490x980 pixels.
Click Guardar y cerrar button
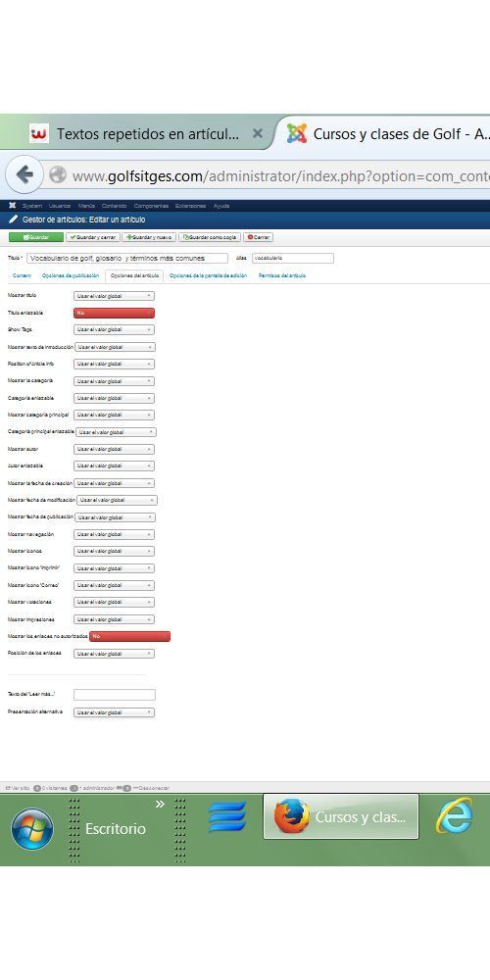click(x=93, y=237)
